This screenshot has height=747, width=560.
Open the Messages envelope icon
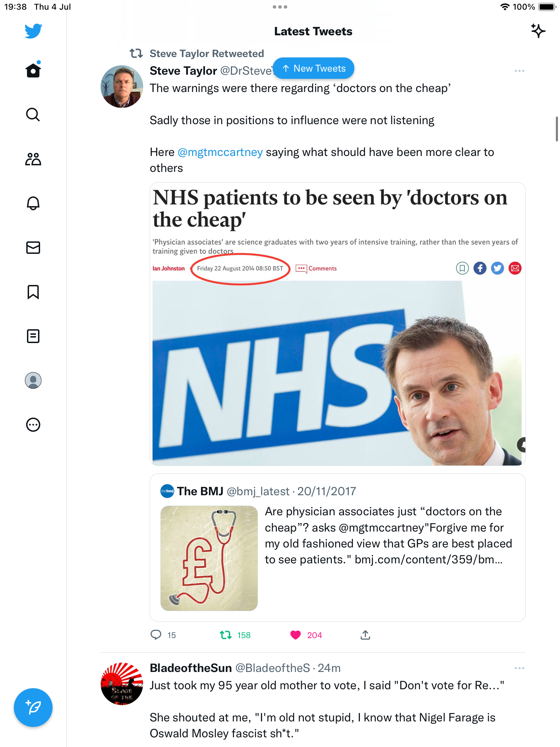coord(33,248)
